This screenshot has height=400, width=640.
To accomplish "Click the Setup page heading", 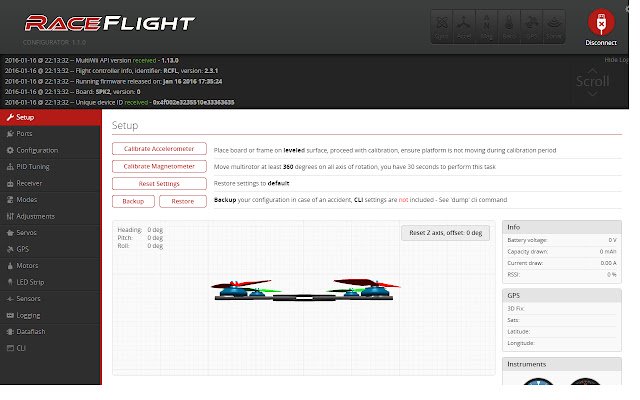I will 125,125.
